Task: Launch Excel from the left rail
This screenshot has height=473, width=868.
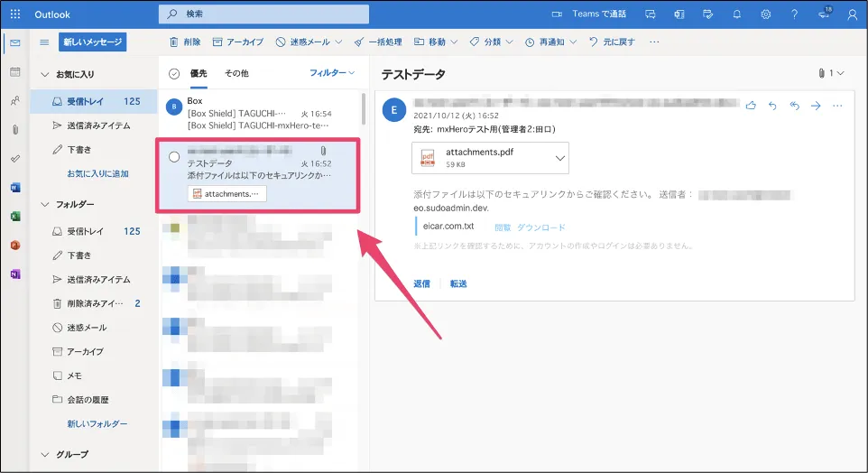Action: tap(15, 216)
